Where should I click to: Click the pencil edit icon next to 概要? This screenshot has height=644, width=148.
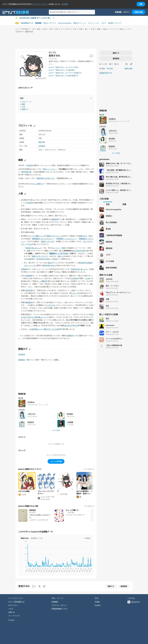25,160
